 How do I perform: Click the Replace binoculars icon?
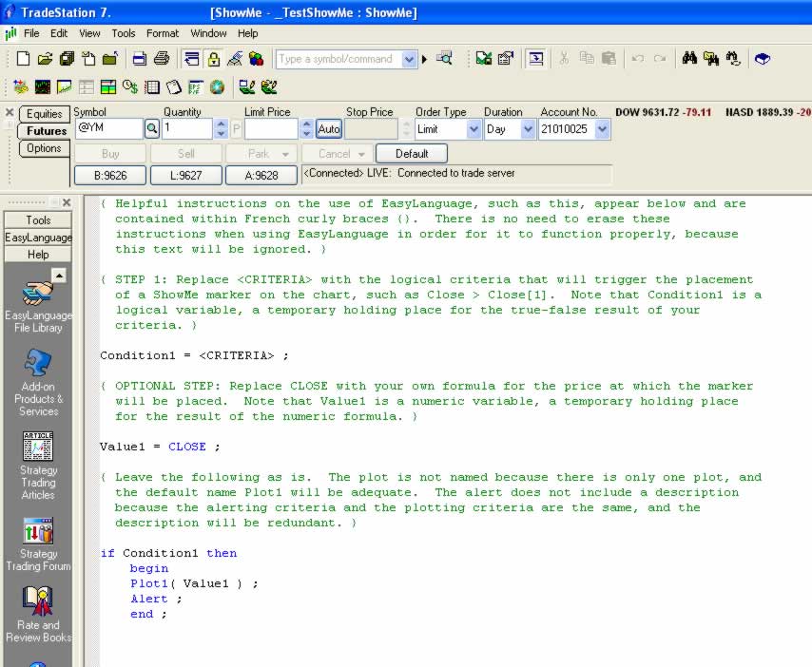733,59
